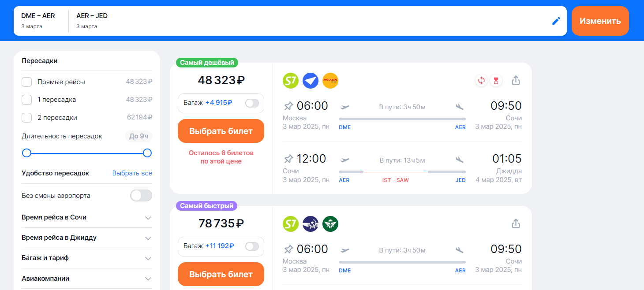Check the Прямые рейсы checkbox
Screen dimensions: 644x290
pos(27,82)
